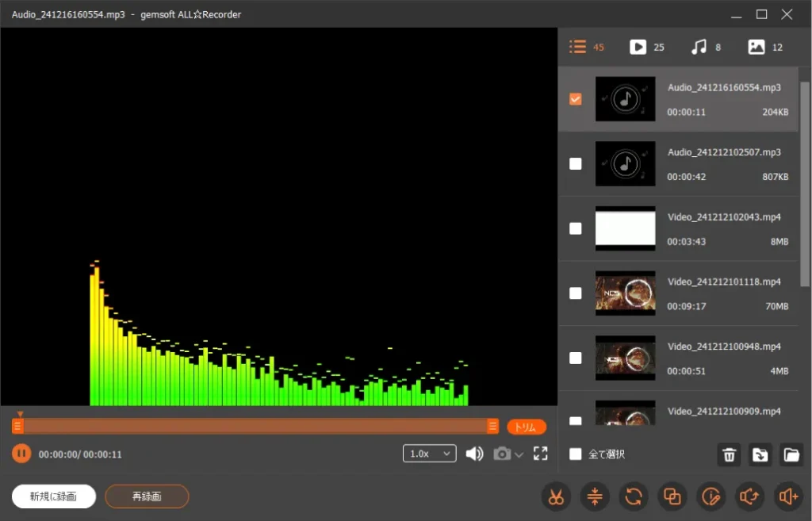Screen dimensions: 812x521
Task: Click the 新規に録画 button
Action: pyautogui.click(x=54, y=496)
